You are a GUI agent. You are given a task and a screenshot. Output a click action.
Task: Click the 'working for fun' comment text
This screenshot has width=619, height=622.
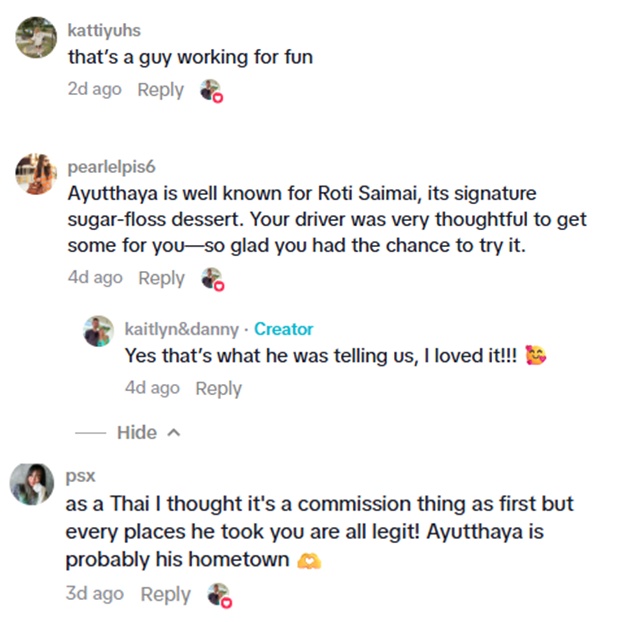190,57
